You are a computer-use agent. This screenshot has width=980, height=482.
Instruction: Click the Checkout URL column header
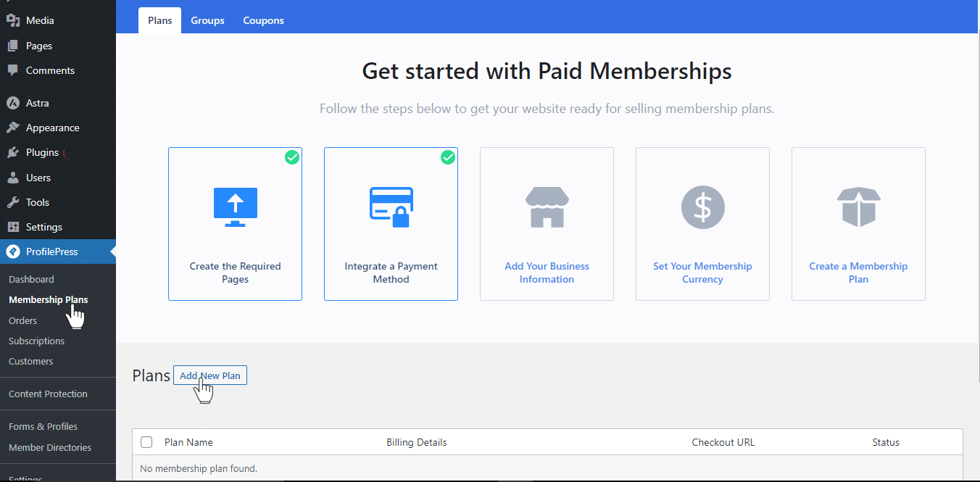[723, 442]
